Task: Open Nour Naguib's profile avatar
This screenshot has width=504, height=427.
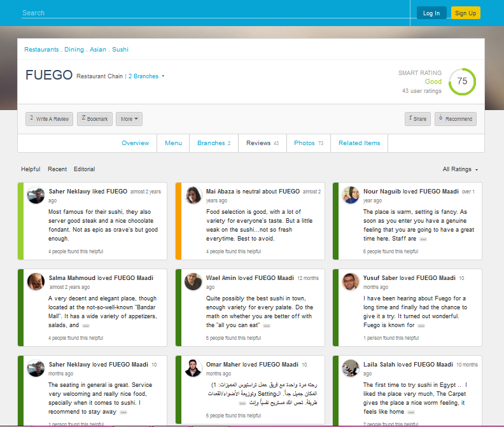Action: 351,195
